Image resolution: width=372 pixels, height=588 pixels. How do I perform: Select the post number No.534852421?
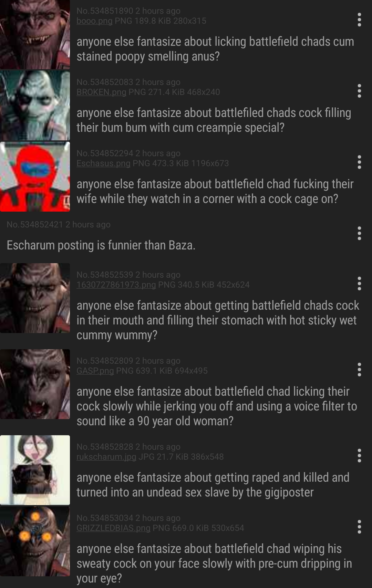click(35, 225)
